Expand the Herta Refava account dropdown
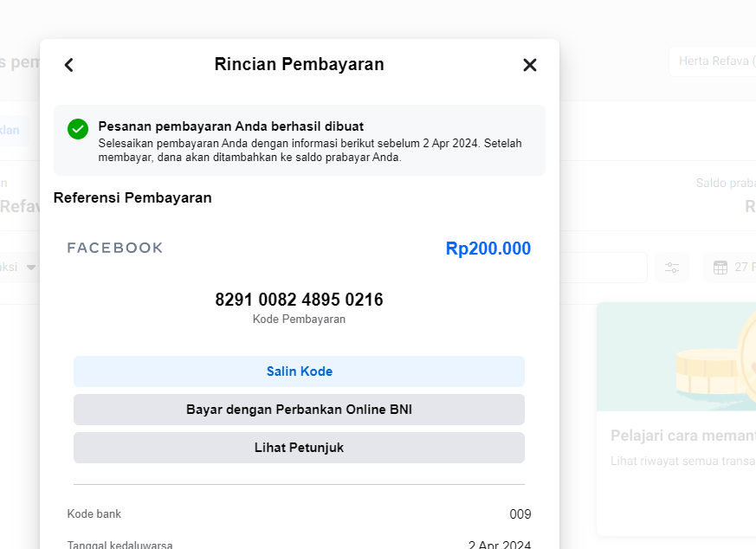Image resolution: width=756 pixels, height=549 pixels. tap(712, 61)
